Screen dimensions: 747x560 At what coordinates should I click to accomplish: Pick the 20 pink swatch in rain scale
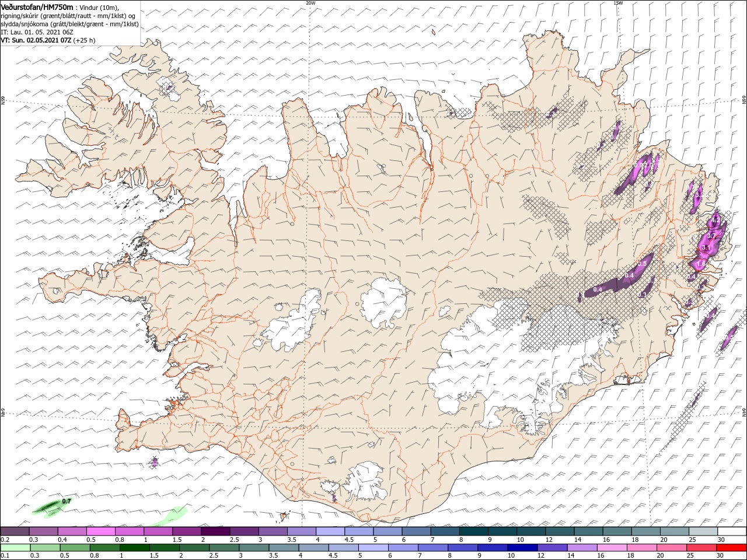point(672,548)
